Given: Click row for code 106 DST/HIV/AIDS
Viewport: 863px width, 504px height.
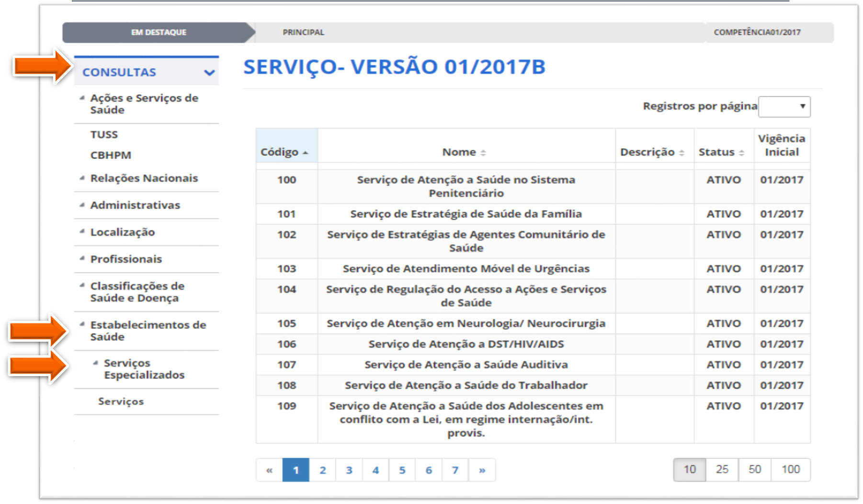Looking at the screenshot, I should pos(466,344).
